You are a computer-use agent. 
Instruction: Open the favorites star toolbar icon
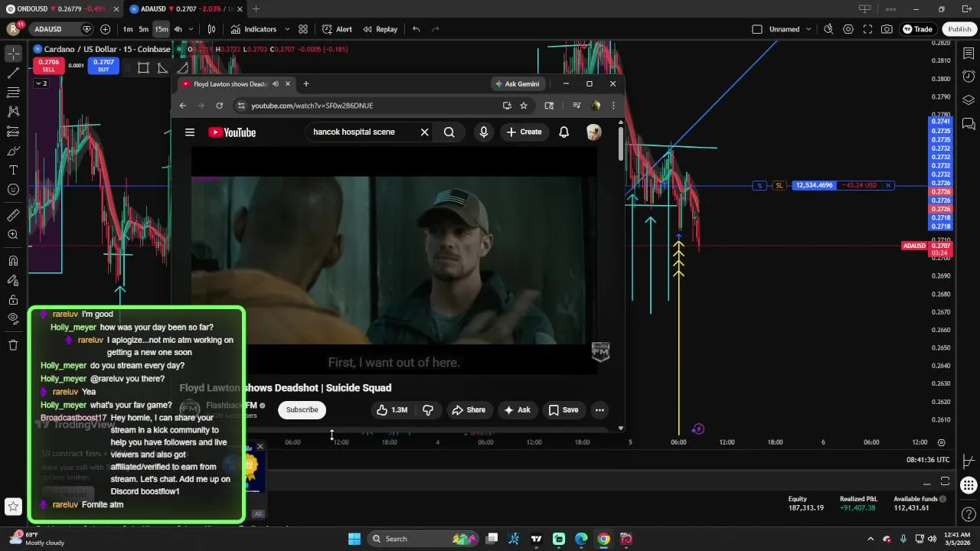[13, 506]
